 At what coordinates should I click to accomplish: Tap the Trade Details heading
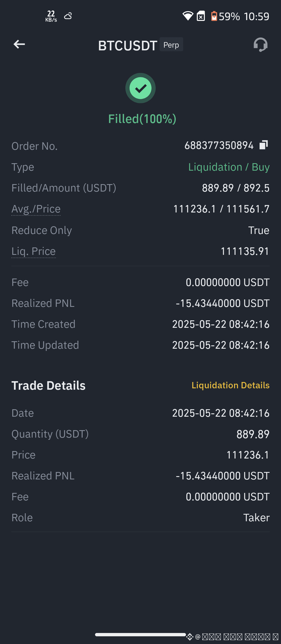pos(48,386)
